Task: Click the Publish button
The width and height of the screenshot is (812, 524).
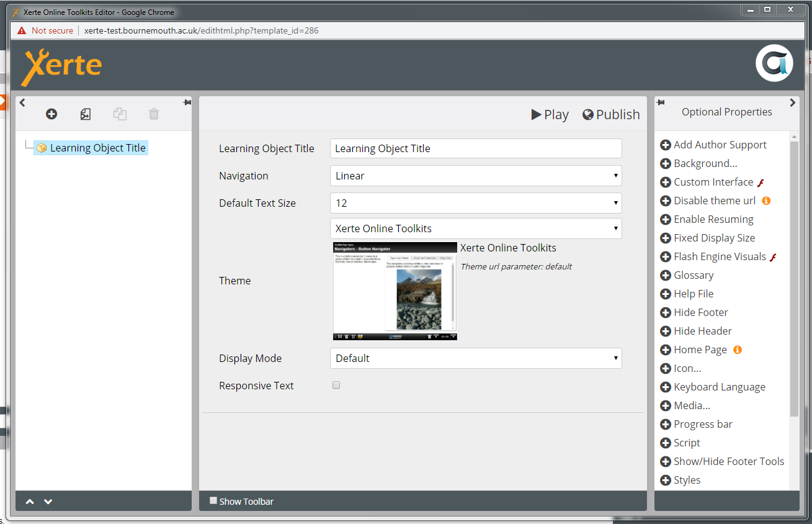Action: coord(611,114)
